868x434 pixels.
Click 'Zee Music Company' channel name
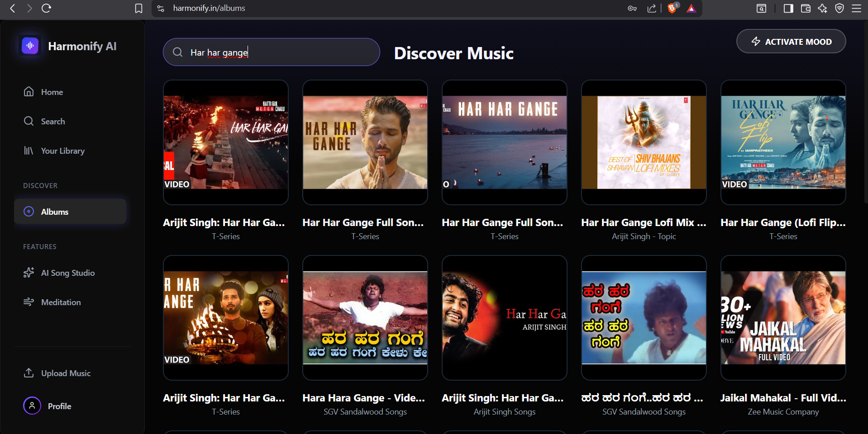point(783,412)
